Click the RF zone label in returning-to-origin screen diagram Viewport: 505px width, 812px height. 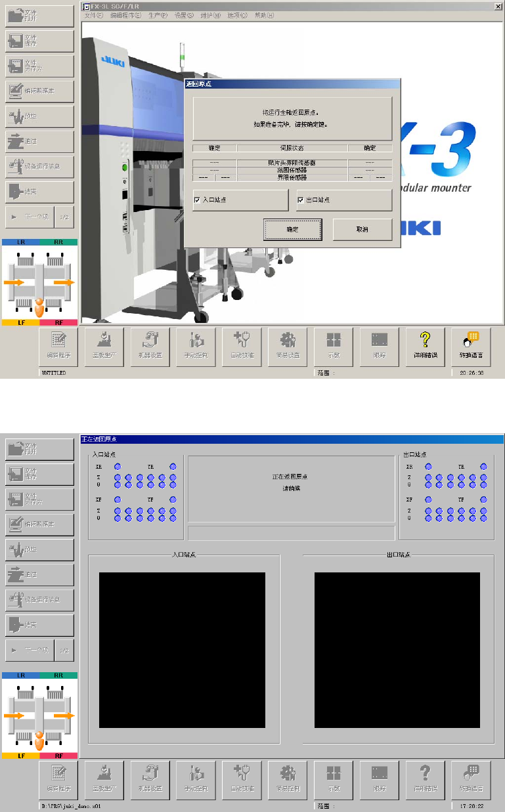[x=58, y=756]
